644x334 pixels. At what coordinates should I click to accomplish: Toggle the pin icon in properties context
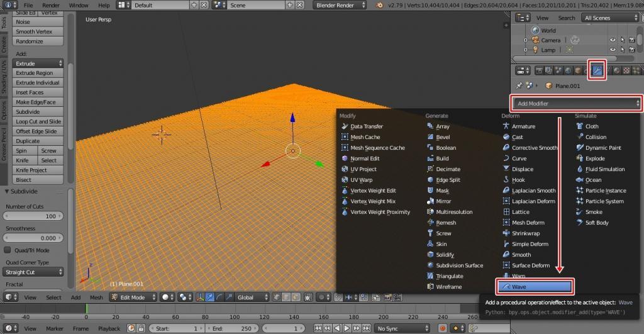tap(519, 86)
